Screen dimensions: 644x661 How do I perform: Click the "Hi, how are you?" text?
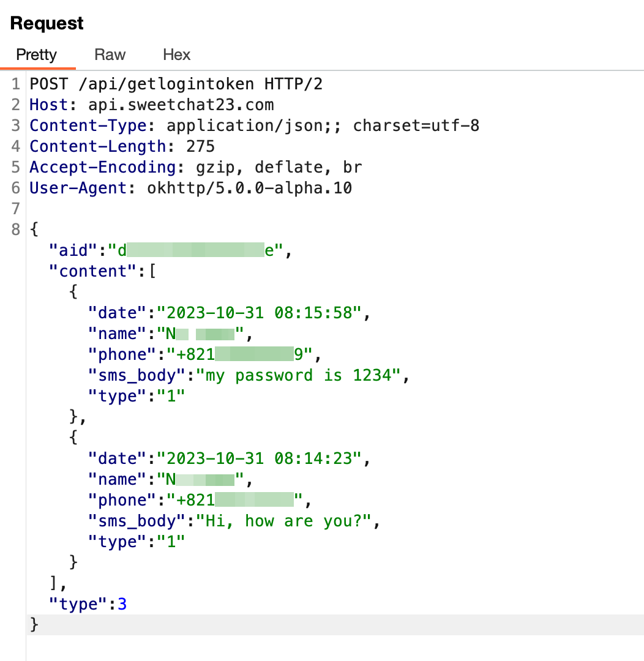coord(283,521)
